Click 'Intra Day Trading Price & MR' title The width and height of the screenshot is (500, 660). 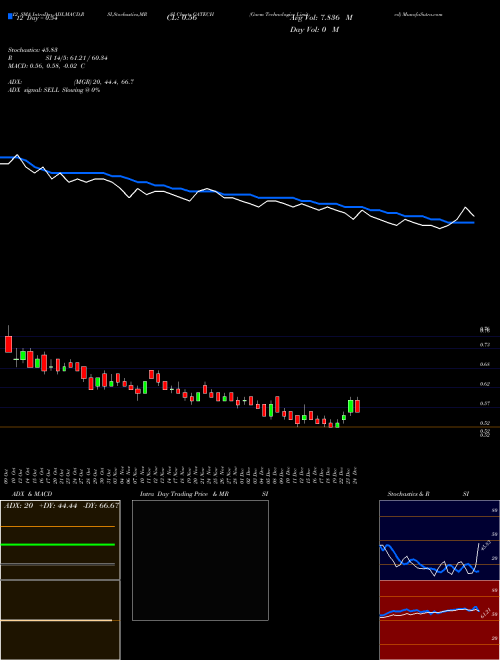pos(184,494)
